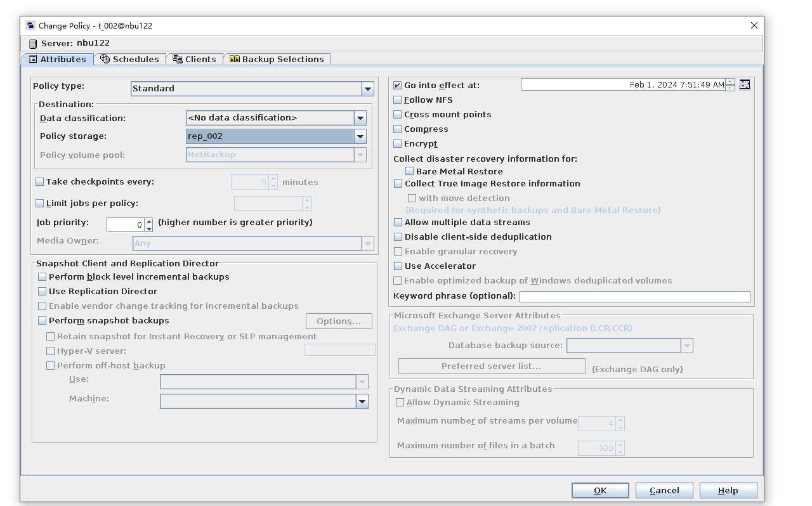Click the server icon next to nbu122
The height and width of the screenshot is (506, 812).
(33, 44)
